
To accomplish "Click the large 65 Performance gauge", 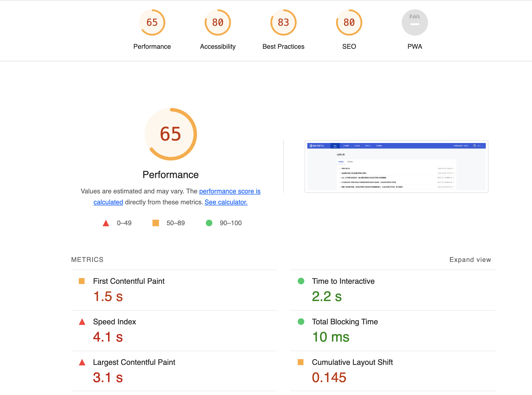I will click(x=170, y=134).
